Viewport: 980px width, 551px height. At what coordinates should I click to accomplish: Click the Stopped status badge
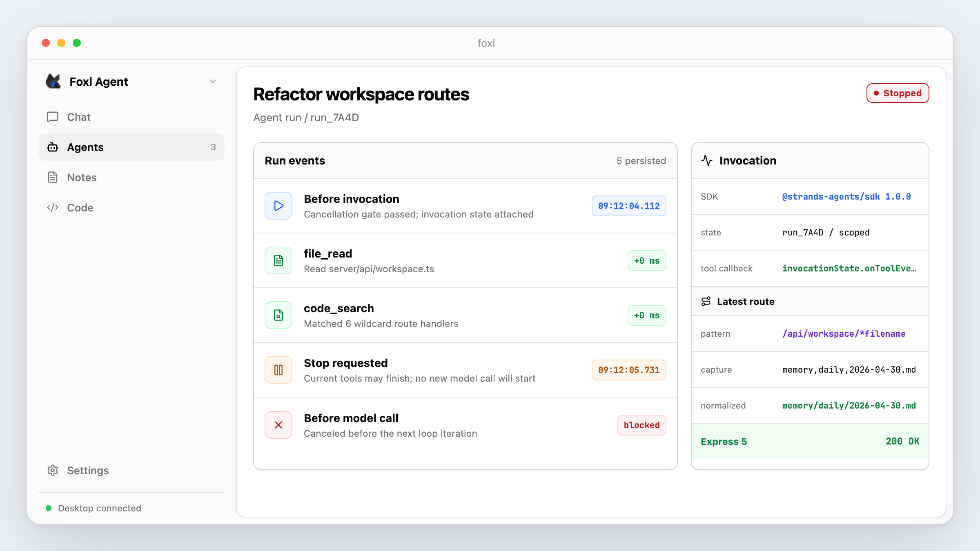(x=898, y=93)
